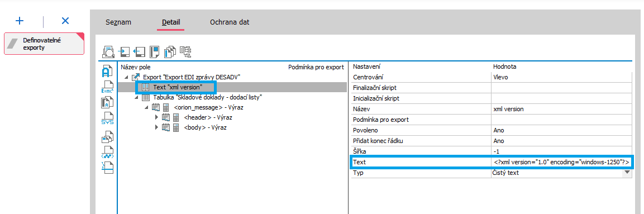Select the <body> - Výraz row

coord(205,127)
